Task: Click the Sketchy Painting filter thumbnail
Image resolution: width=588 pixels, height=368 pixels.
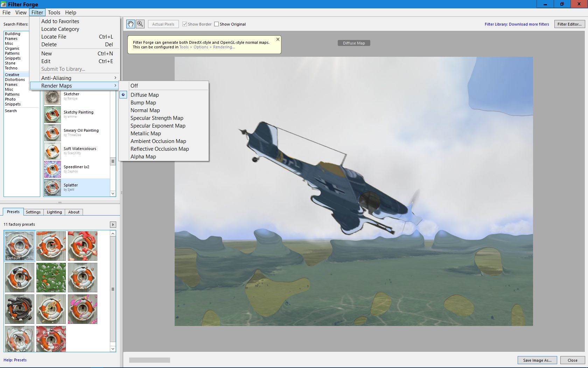Action: pos(52,114)
